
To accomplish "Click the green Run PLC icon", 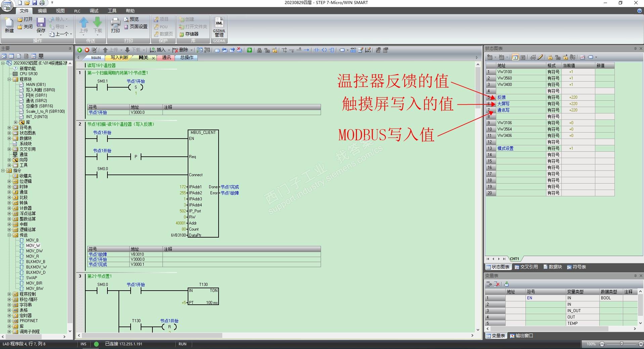I will [x=80, y=50].
